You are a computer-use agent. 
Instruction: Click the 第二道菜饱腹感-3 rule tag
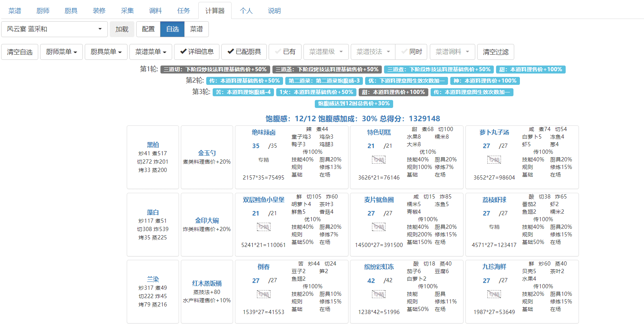click(324, 81)
